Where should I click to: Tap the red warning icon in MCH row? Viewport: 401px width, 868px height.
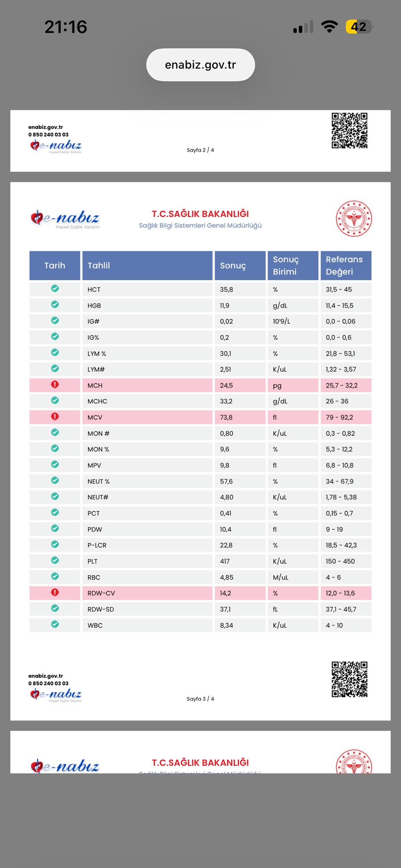[55, 384]
